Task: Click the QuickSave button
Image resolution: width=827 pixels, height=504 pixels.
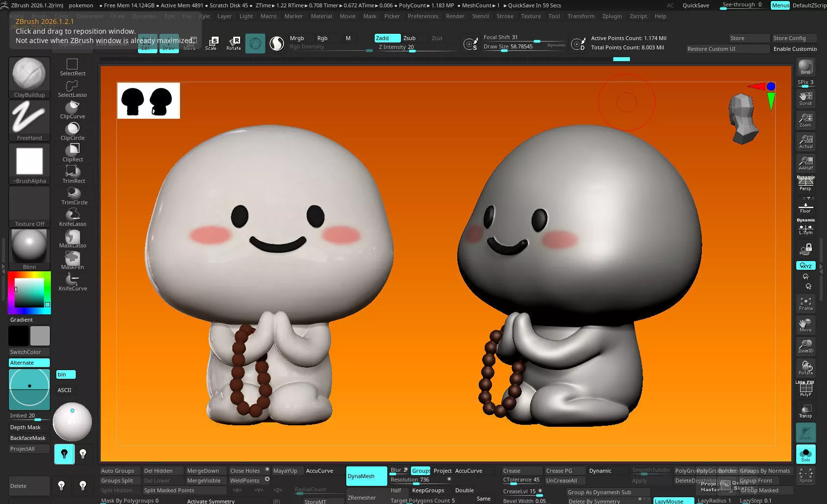Action: click(x=695, y=5)
